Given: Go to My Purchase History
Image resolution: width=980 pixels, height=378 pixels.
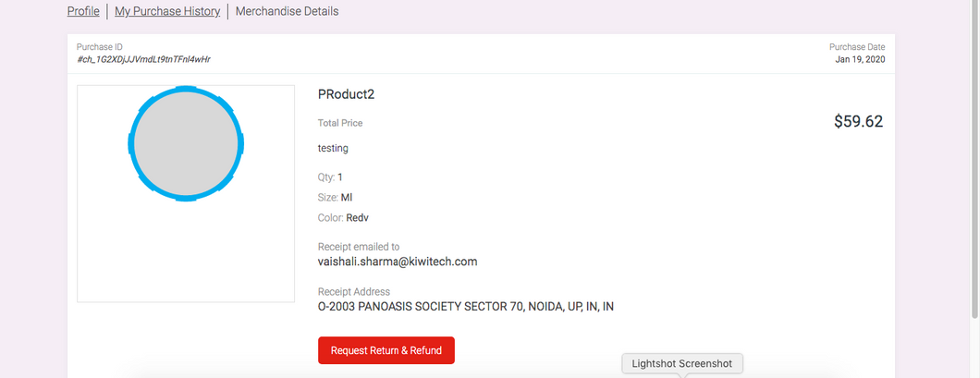Looking at the screenshot, I should [167, 12].
